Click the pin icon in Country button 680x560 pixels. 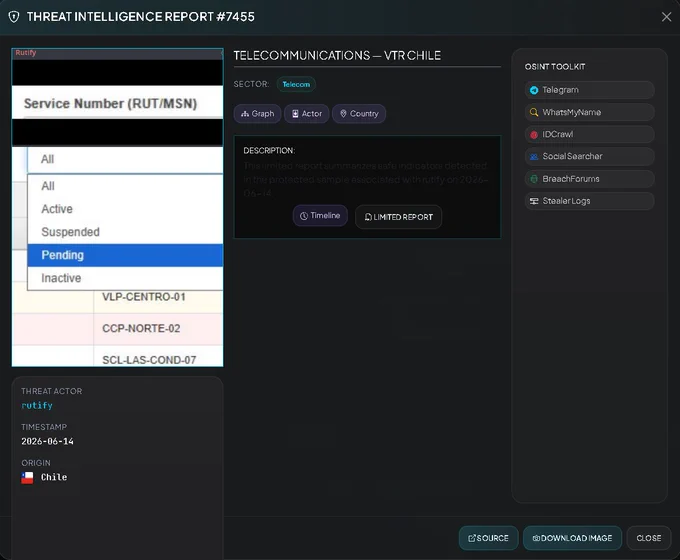[343, 113]
